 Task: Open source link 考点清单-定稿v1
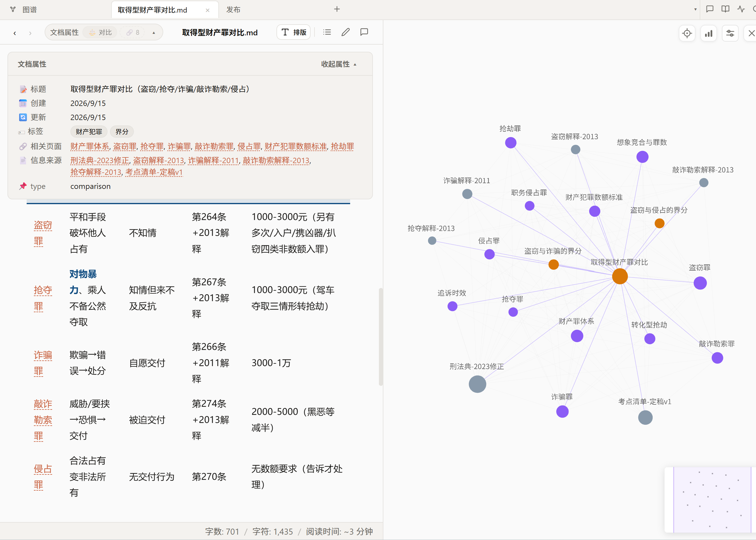154,172
